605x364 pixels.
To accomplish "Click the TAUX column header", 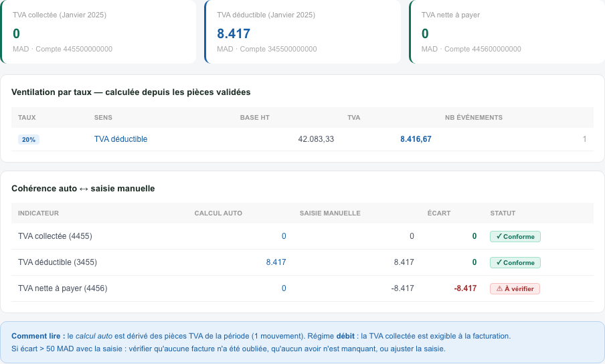I will click(27, 118).
